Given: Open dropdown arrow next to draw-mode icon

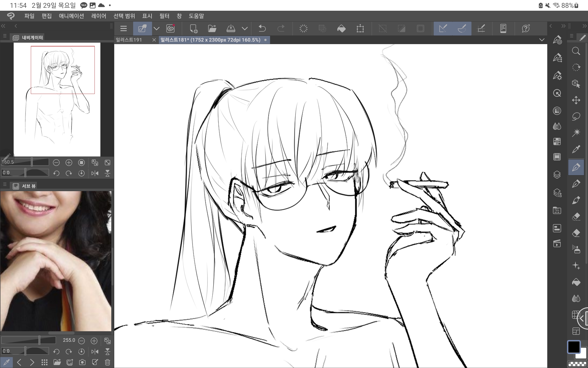Looking at the screenshot, I should 156,29.
